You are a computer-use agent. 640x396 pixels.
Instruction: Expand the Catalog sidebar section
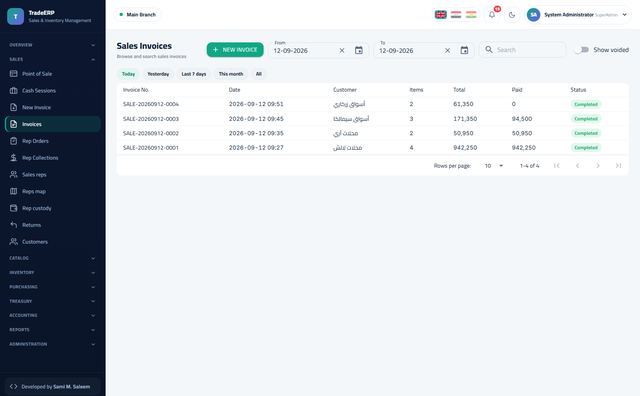[53, 258]
